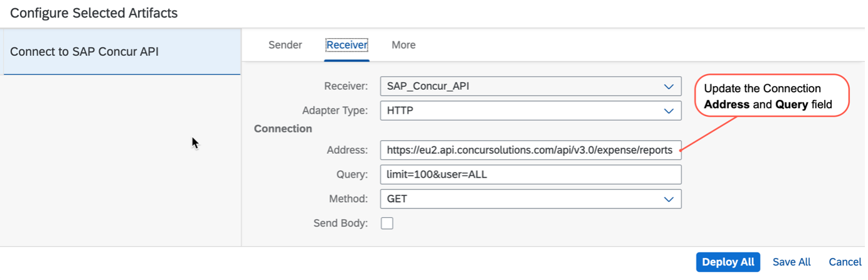Click the HTTP adapter type value
The image size is (868, 280).
point(400,111)
